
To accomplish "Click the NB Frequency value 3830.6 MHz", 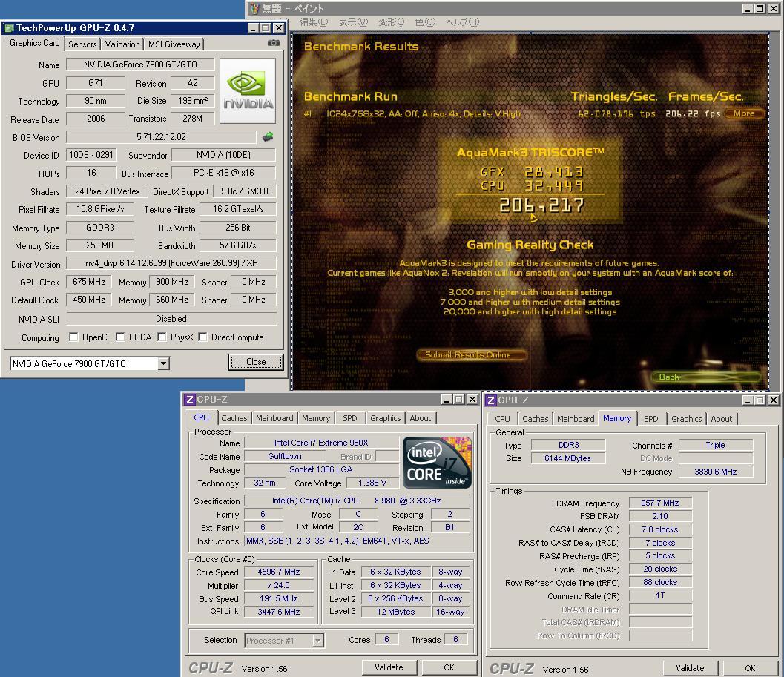I will pyautogui.click(x=716, y=472).
